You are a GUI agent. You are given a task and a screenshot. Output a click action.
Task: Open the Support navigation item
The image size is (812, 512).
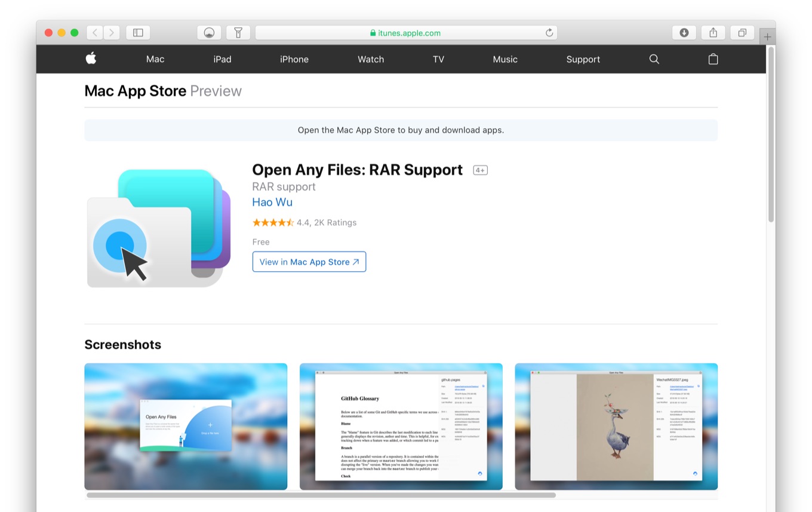[583, 59]
